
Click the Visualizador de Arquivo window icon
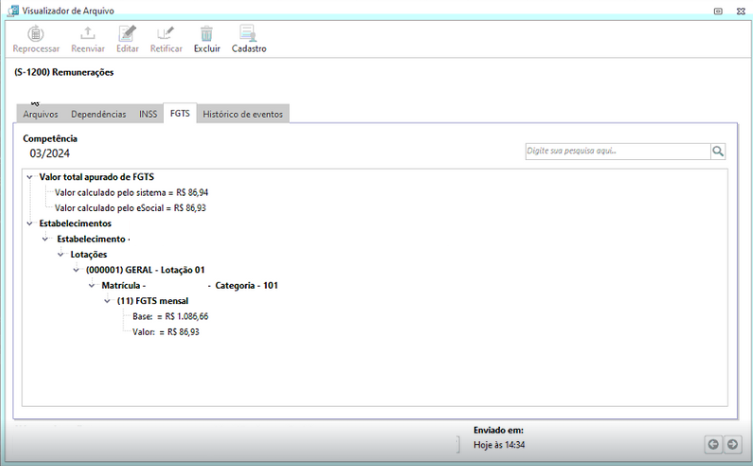tap(13, 11)
